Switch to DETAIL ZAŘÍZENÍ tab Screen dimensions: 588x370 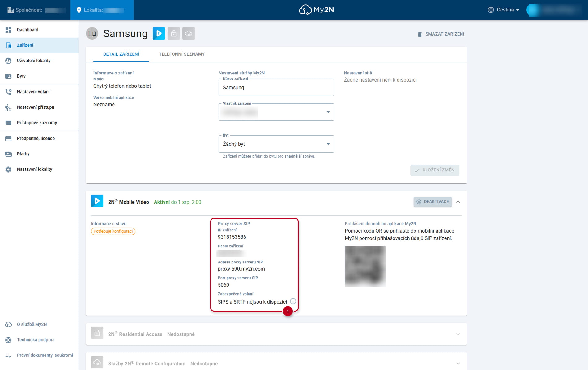121,54
